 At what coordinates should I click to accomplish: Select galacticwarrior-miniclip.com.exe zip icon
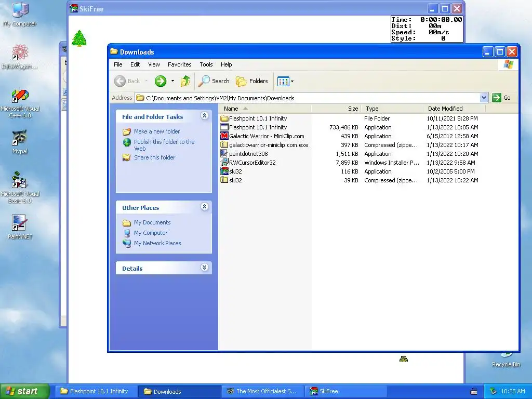point(224,145)
